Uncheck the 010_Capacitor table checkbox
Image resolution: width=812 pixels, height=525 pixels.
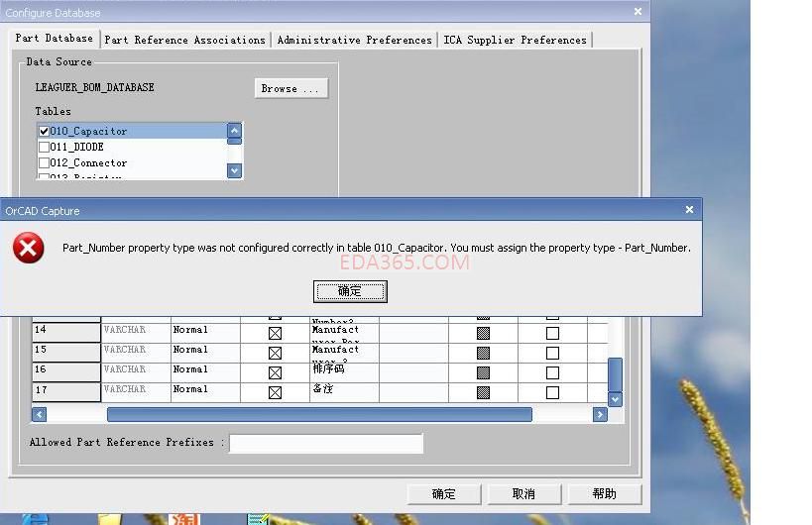[x=44, y=132]
